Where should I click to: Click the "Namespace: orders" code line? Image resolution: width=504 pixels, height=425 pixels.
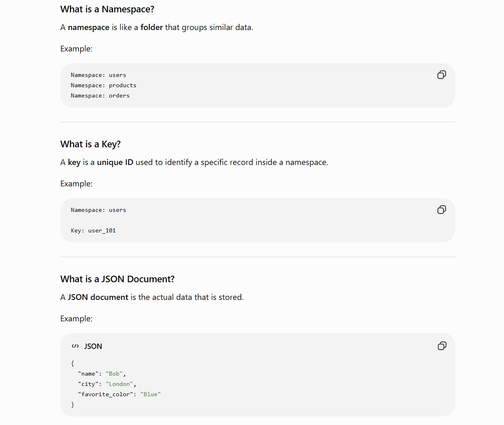(x=100, y=95)
